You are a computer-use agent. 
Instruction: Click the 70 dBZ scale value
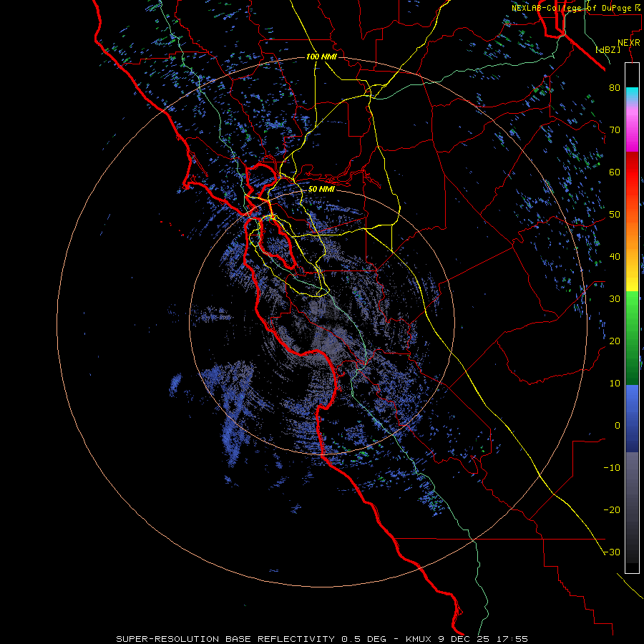tap(615, 130)
